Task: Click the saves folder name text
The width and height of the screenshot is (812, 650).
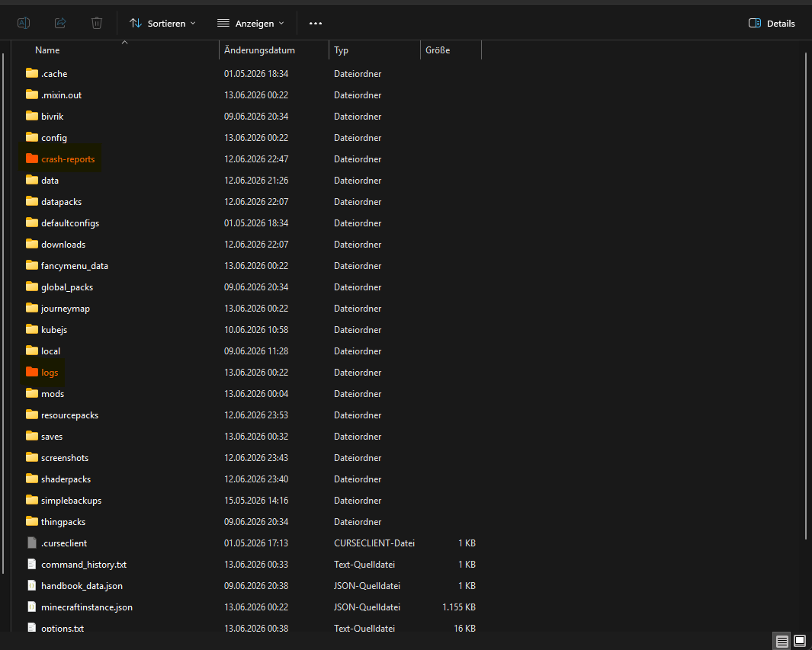Action: tap(52, 437)
